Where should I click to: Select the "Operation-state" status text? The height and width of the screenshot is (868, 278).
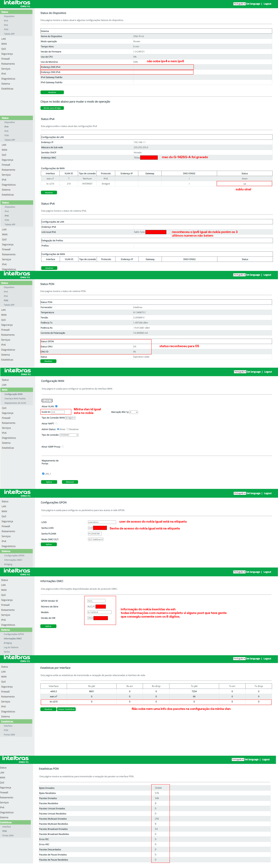141,357
